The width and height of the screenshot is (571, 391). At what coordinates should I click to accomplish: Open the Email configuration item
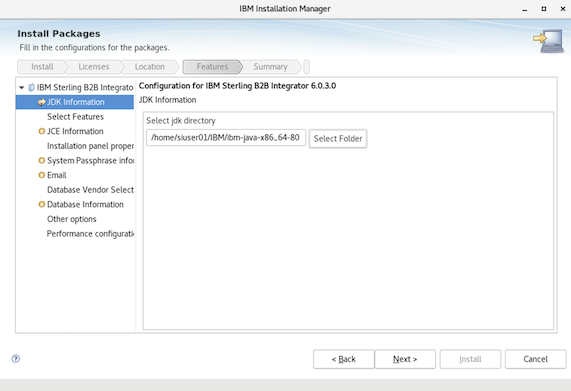click(56, 175)
